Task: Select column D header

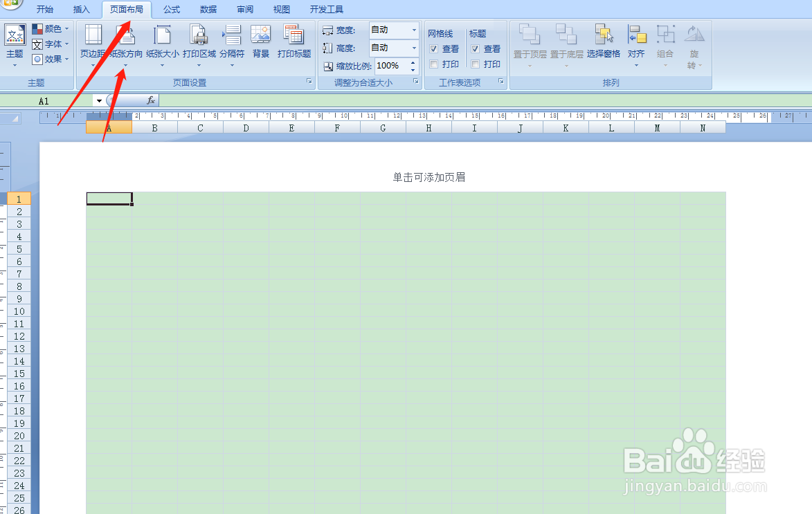Action: (x=246, y=128)
